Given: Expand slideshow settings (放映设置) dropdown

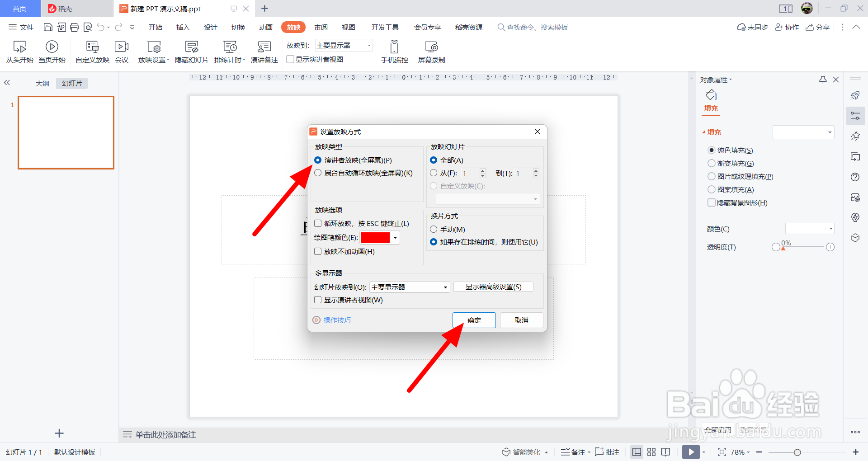Looking at the screenshot, I should (x=168, y=60).
